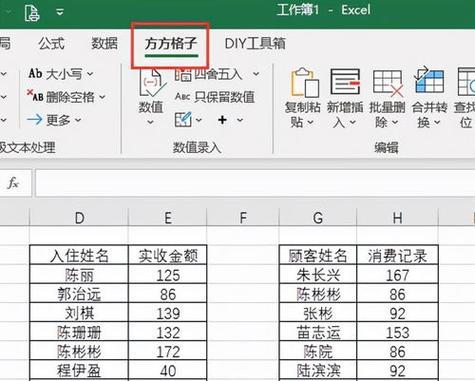Click the 只保留数值 button

point(215,97)
